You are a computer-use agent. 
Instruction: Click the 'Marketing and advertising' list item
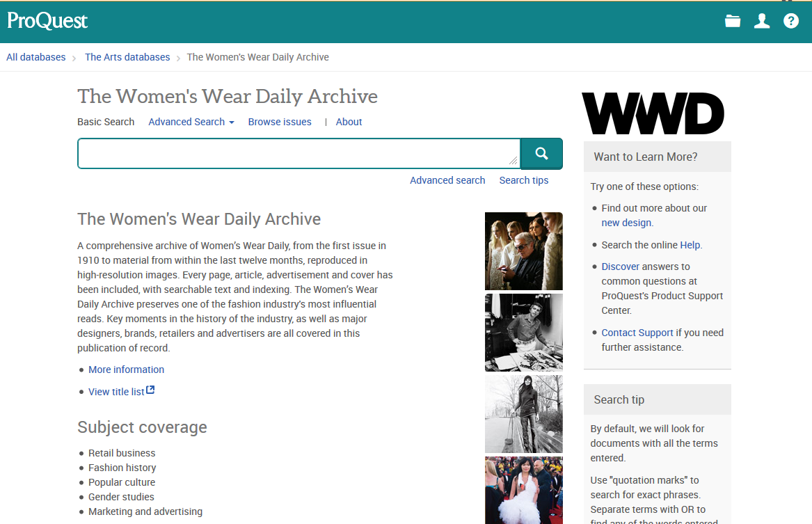145,511
